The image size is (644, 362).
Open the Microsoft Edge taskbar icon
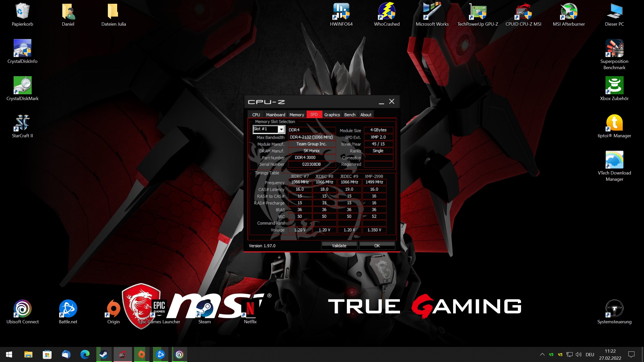click(x=85, y=355)
